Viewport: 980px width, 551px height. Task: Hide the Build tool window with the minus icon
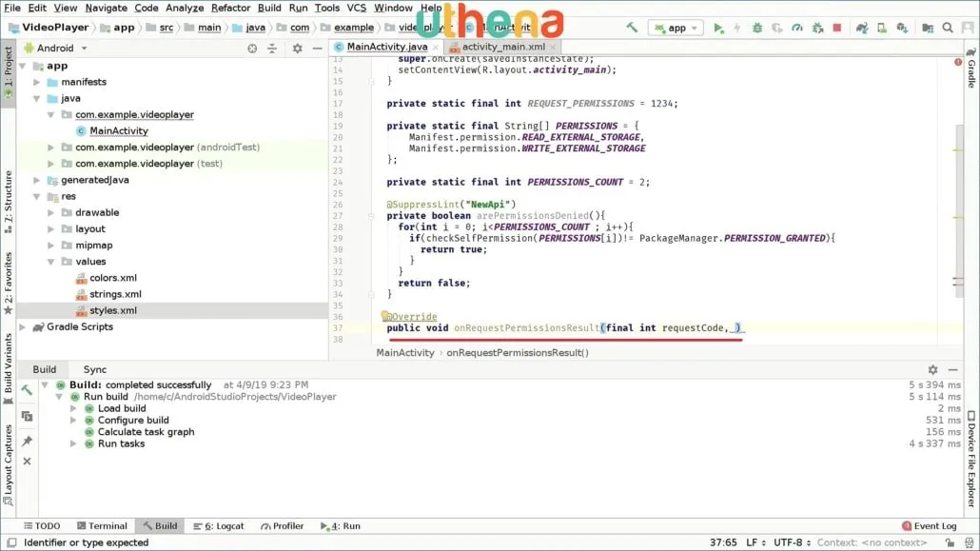pos(952,369)
